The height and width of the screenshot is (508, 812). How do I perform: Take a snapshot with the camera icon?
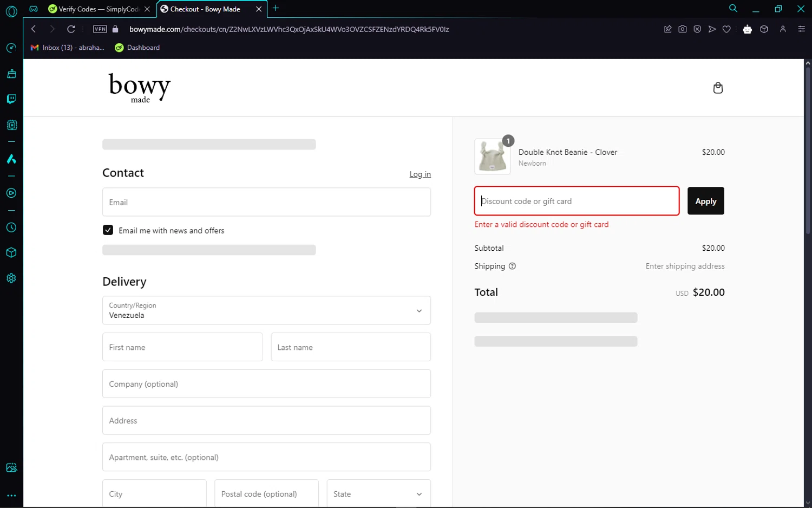point(683,29)
